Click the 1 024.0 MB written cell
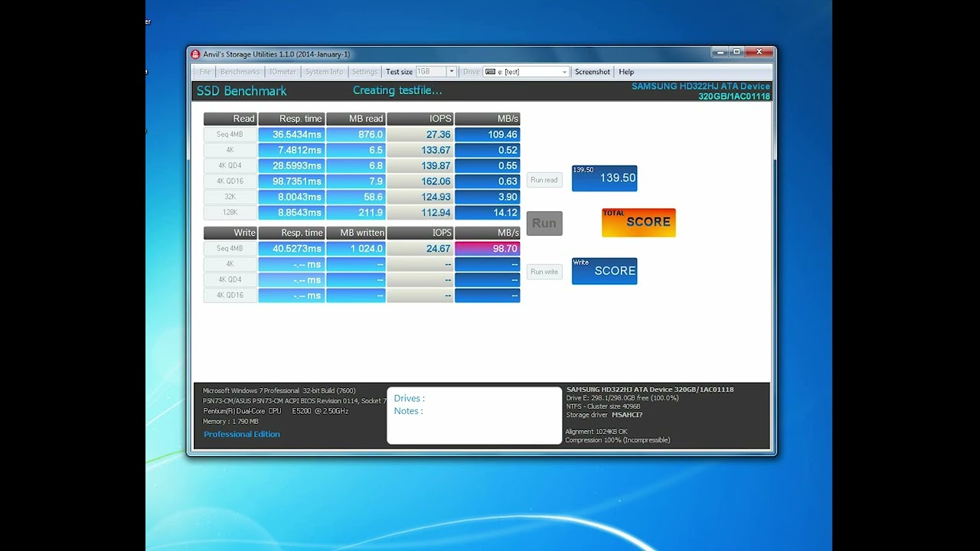The height and width of the screenshot is (551, 980). point(356,249)
